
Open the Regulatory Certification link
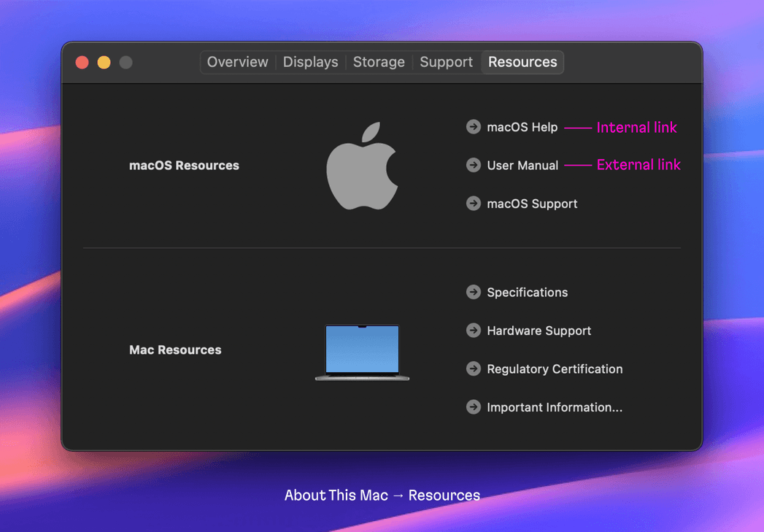point(555,369)
